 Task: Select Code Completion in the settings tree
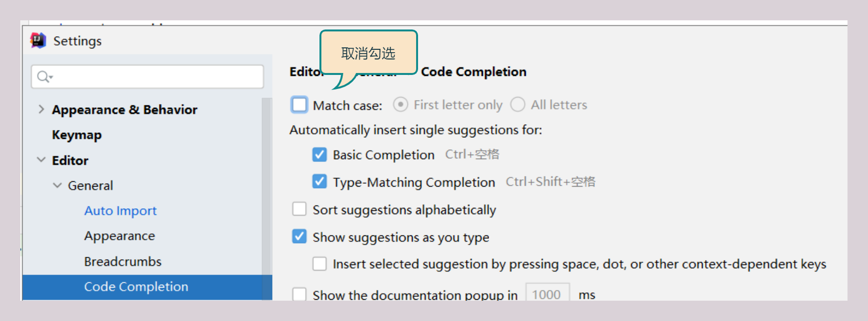pyautogui.click(x=136, y=287)
